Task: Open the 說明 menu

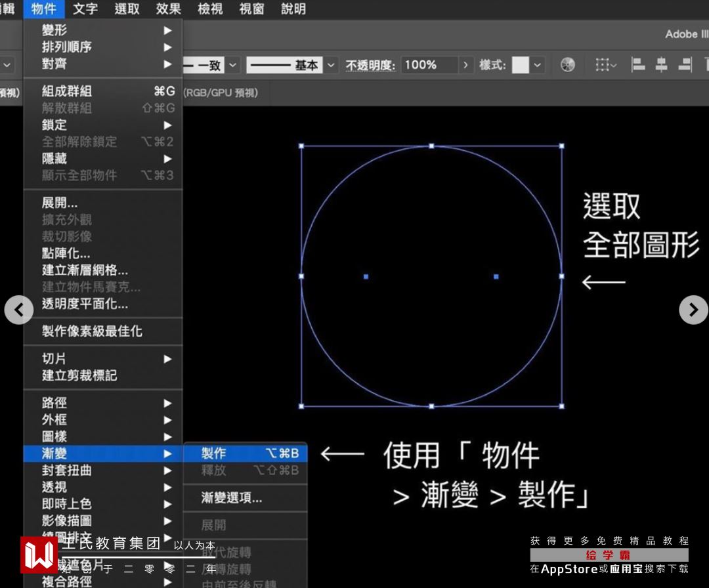Action: (293, 9)
